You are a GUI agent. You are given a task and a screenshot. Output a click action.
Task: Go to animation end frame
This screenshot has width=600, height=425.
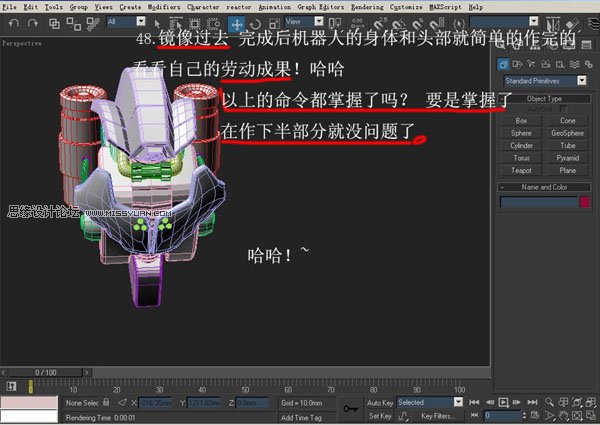[x=532, y=402]
